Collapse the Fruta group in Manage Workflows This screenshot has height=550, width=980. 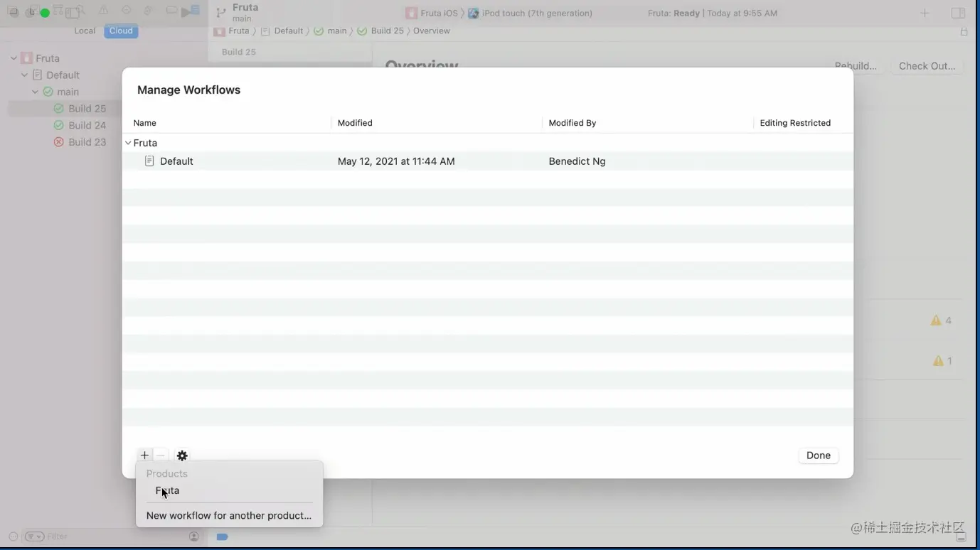pyautogui.click(x=128, y=143)
